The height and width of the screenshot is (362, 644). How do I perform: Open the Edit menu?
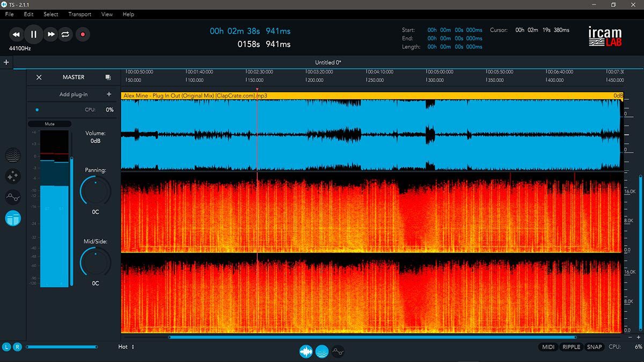[x=28, y=14]
